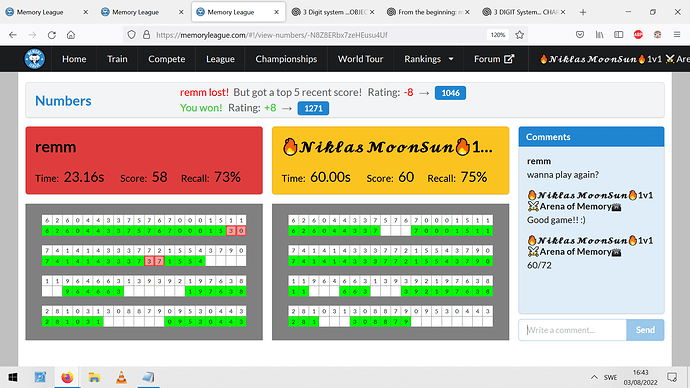Image resolution: width=690 pixels, height=388 pixels.
Task: Toggle the sidebar view icon
Action: pos(619,35)
